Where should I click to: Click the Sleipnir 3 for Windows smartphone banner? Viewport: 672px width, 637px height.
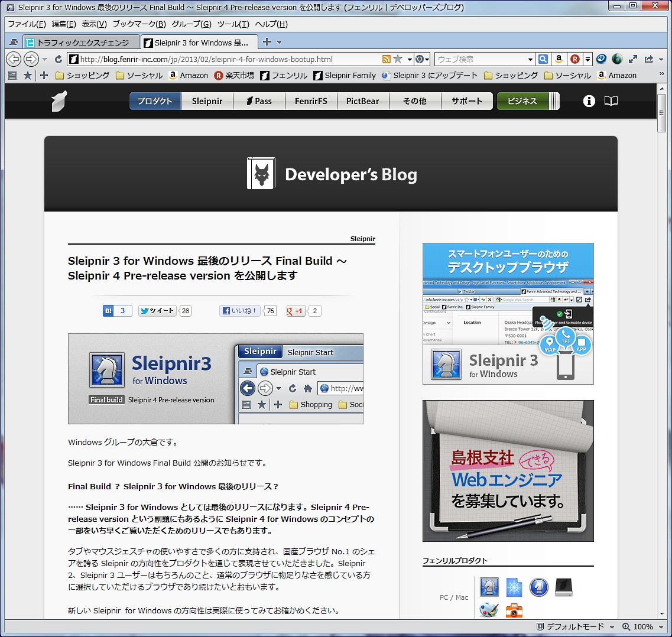[x=508, y=314]
